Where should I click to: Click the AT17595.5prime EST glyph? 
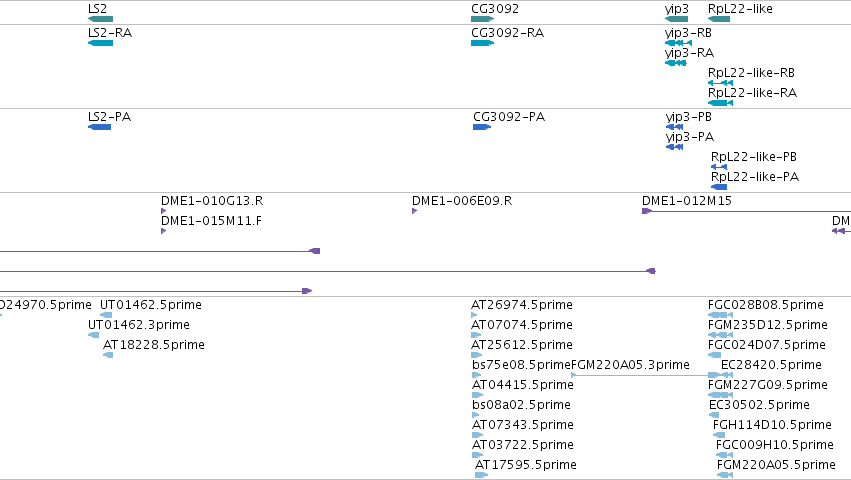(x=481, y=475)
